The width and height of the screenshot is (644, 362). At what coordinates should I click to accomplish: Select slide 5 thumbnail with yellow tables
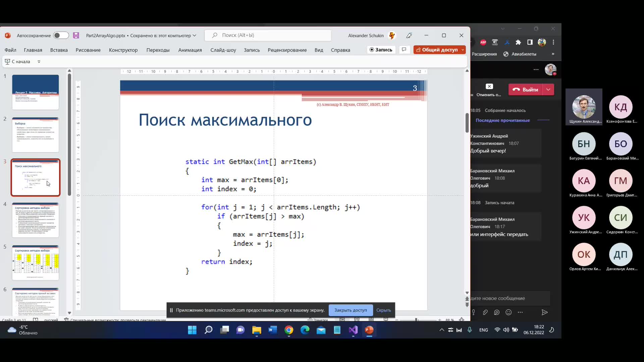click(36, 262)
